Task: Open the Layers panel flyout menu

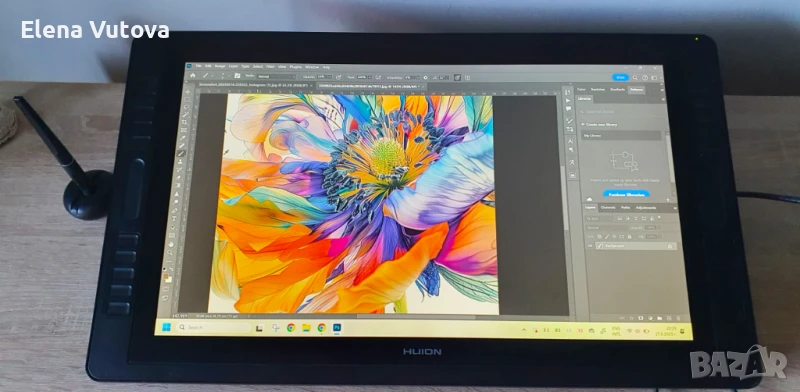Action: coord(675,208)
